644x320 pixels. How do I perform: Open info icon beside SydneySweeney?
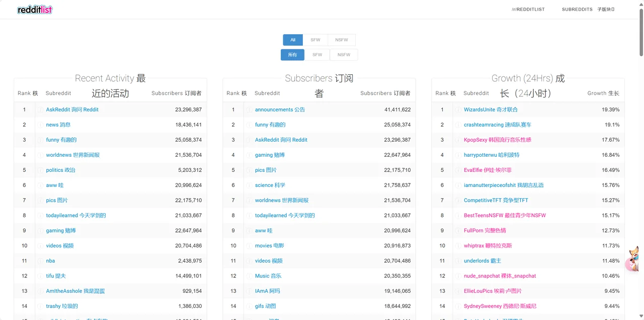(x=458, y=306)
